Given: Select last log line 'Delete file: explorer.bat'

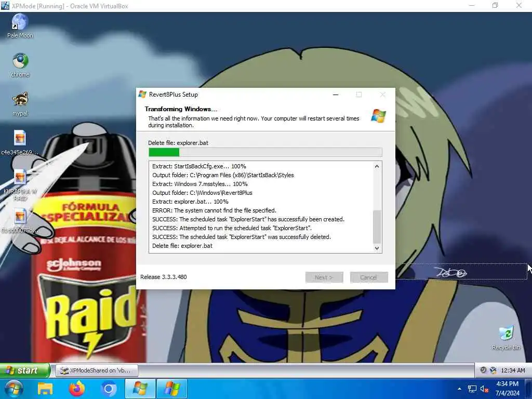Looking at the screenshot, I should point(182,246).
